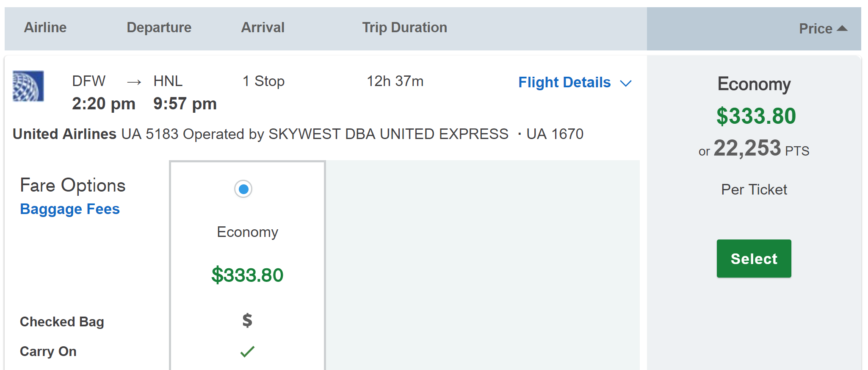Select the Economy fare radio button
Screen dimensions: 868x370
click(243, 189)
